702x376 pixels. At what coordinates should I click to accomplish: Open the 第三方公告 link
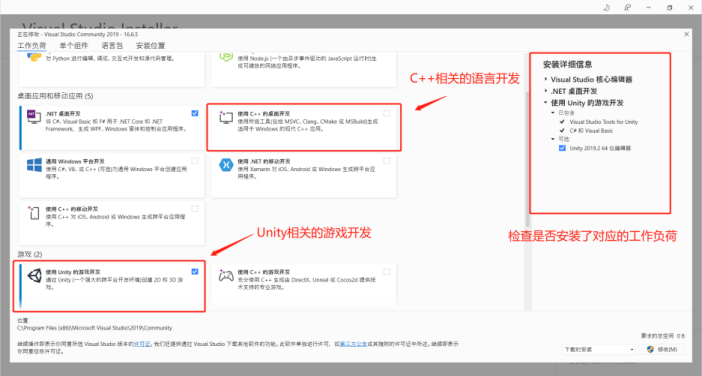pyautogui.click(x=353, y=344)
